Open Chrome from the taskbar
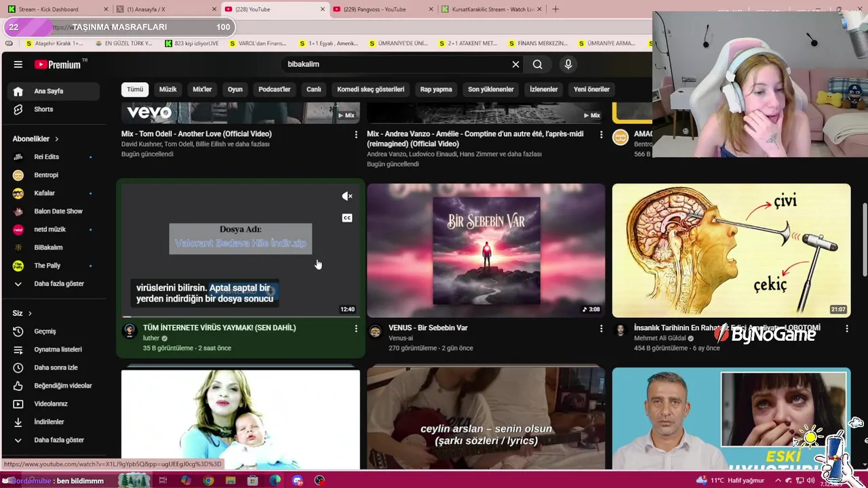 [208, 481]
